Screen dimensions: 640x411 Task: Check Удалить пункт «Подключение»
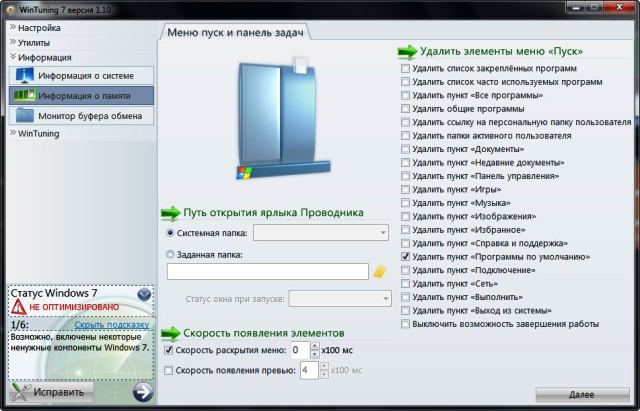[x=405, y=270]
